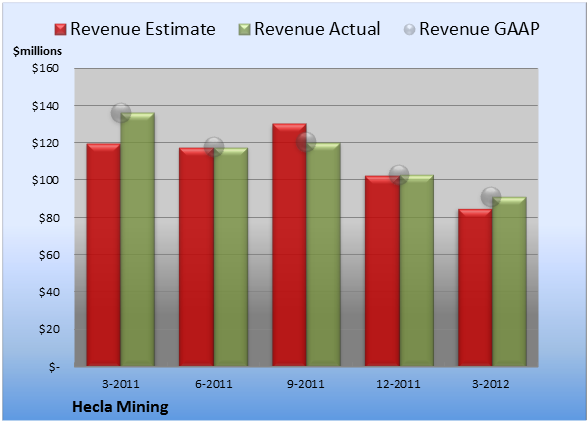The image size is (588, 422).
Task: Select the 'Revenue Actual' legend label
Action: pyautogui.click(x=317, y=29)
